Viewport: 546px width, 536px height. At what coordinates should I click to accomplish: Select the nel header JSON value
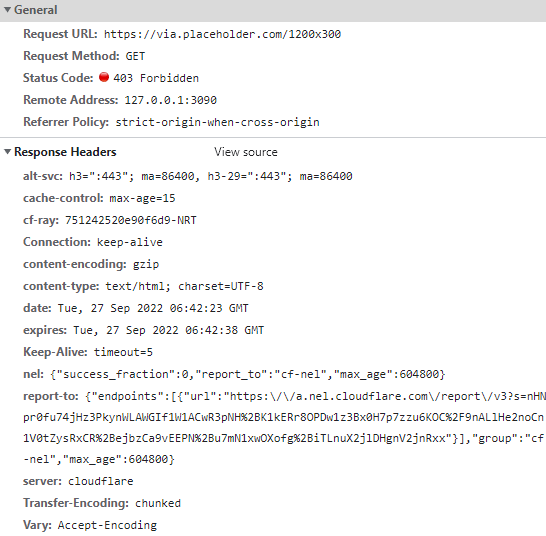pyautogui.click(x=248, y=374)
